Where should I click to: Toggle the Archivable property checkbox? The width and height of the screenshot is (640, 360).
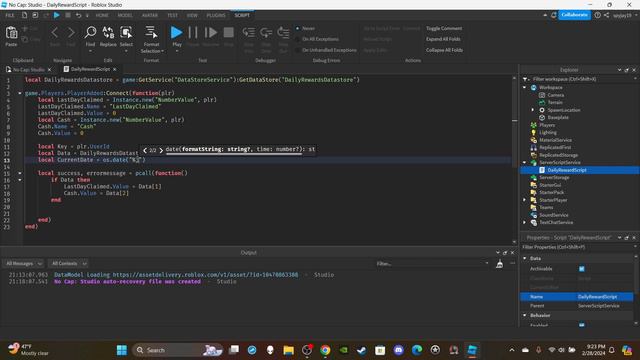point(582,269)
